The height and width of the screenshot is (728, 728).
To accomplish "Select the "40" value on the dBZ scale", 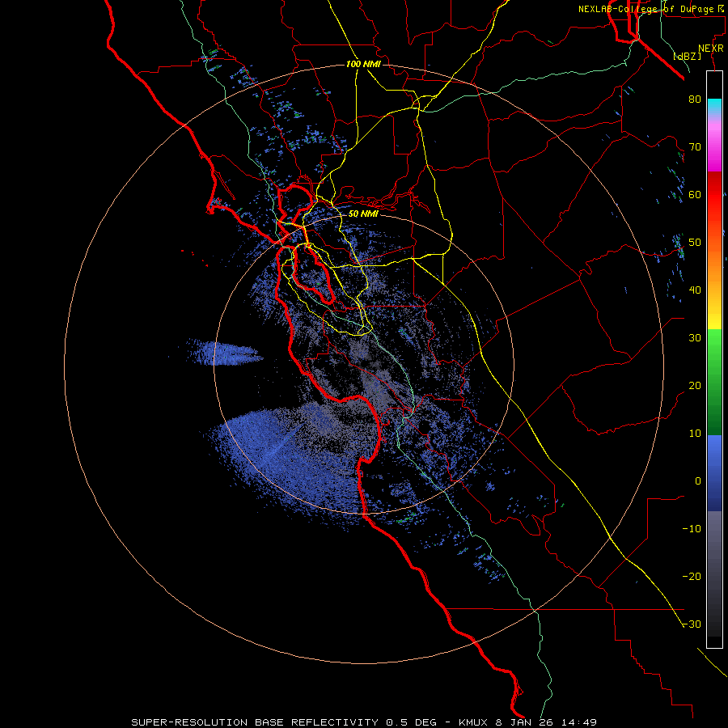I will 695,290.
